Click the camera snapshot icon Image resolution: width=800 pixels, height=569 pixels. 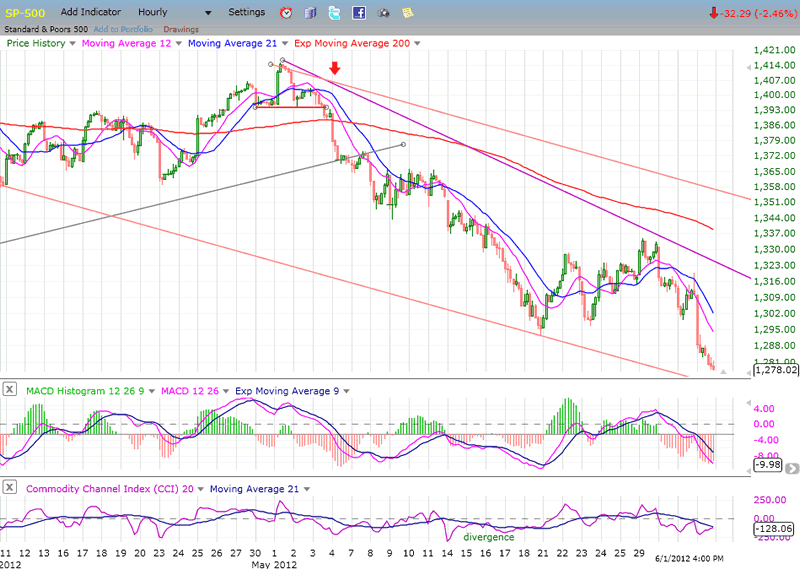(382, 13)
